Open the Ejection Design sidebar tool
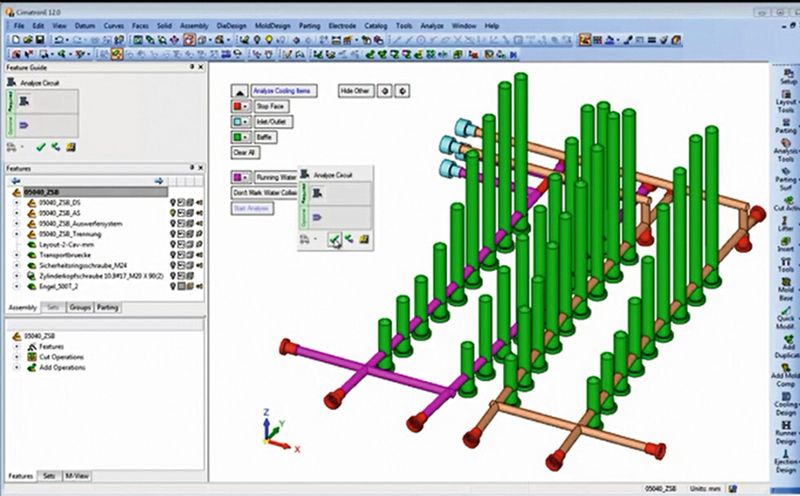800x496 pixels. [x=786, y=460]
